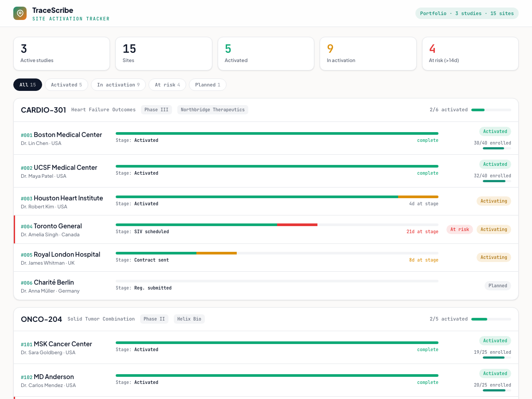The width and height of the screenshot is (532, 399).
Task: Click MSK Cancer Center stage progress bar
Action: click(x=277, y=343)
